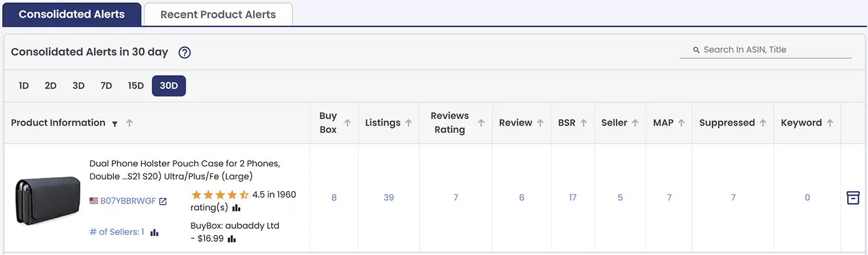Click the Listings alert count 39
This screenshot has width=868, height=255.
(x=389, y=198)
